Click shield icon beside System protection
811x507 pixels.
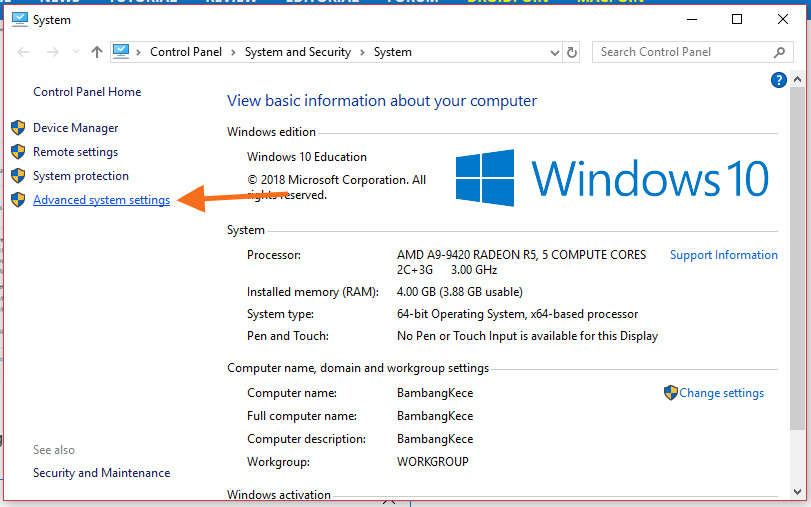(18, 176)
